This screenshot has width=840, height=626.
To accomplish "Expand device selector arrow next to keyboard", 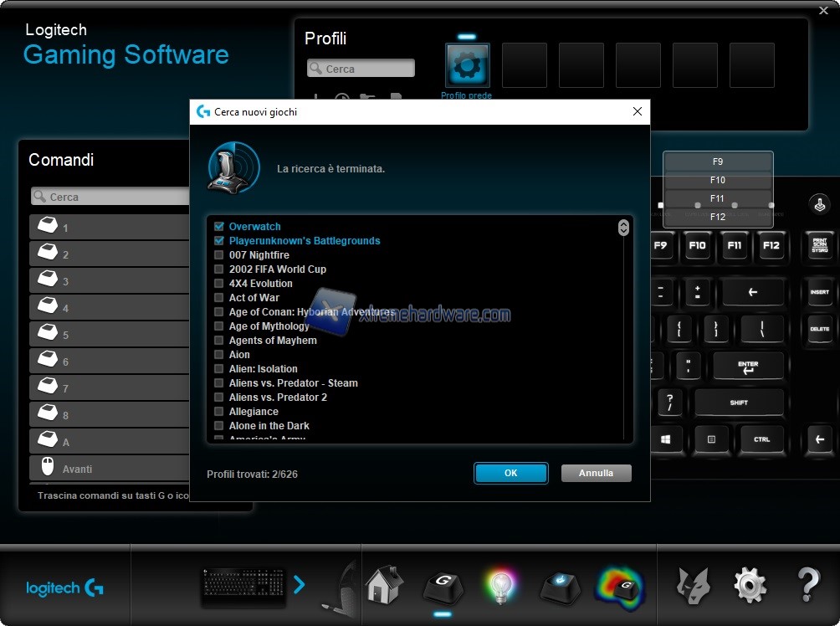I will (x=300, y=585).
